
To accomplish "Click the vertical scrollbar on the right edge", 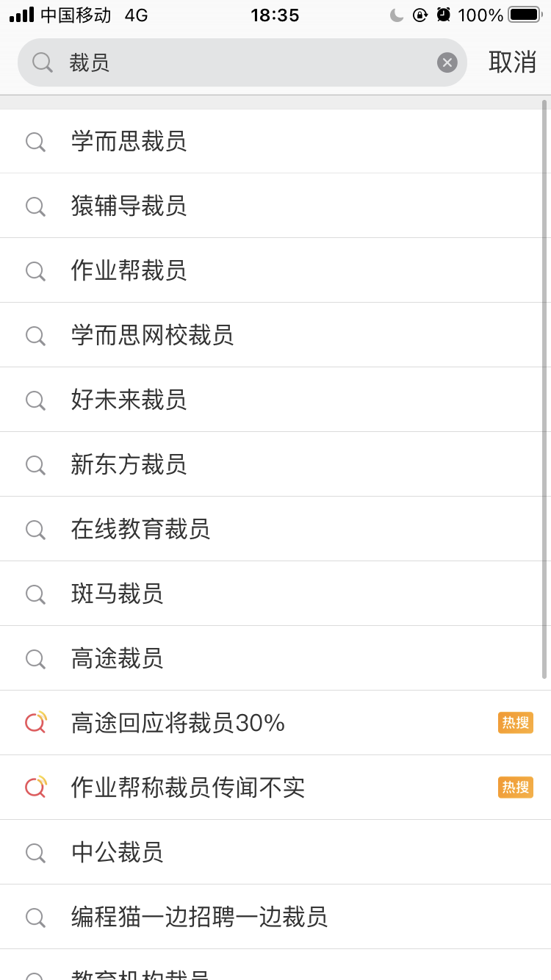I will pos(544,389).
